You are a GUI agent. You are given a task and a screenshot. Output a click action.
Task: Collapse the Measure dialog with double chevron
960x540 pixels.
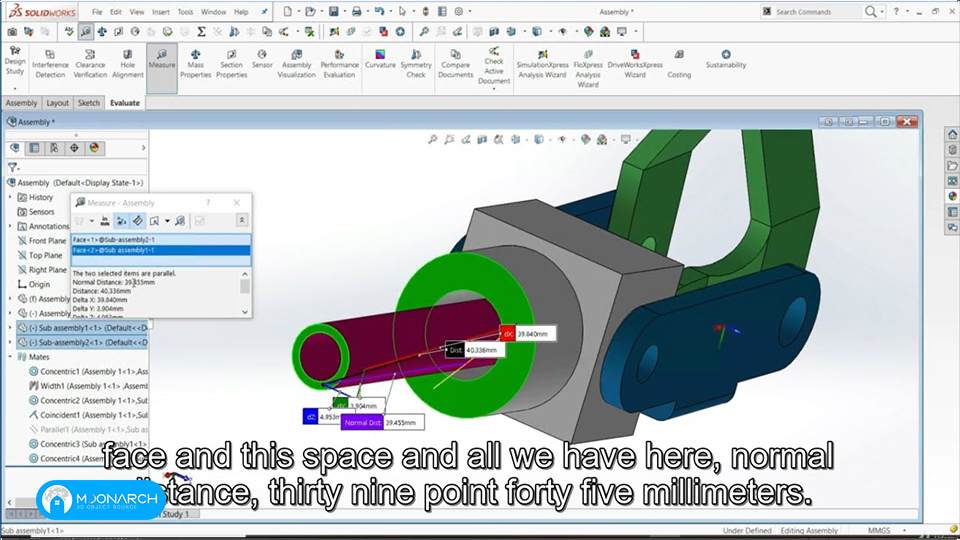[242, 220]
